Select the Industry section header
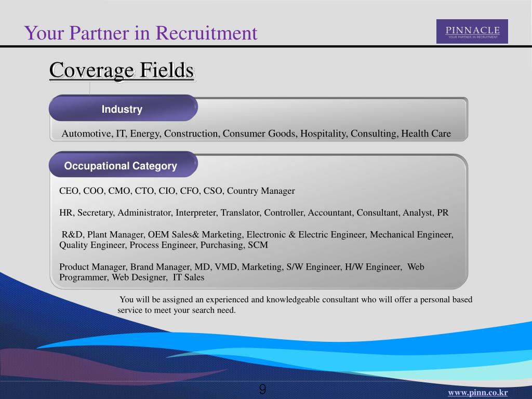Screen dimensions: 532x399 124,108
